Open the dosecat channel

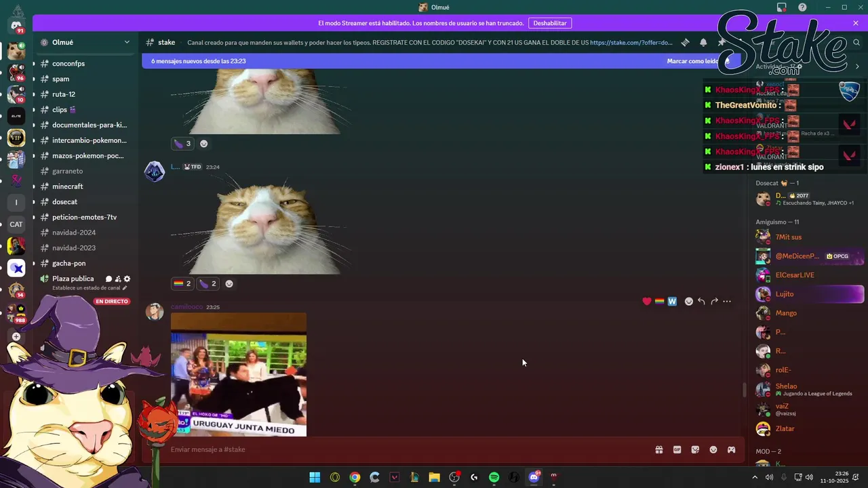tap(85, 202)
